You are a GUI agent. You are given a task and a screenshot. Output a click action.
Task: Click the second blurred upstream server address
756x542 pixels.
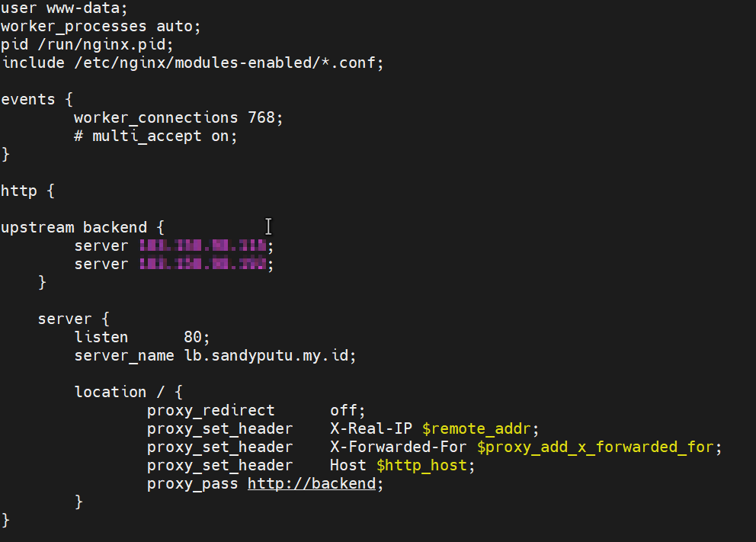pos(203,264)
